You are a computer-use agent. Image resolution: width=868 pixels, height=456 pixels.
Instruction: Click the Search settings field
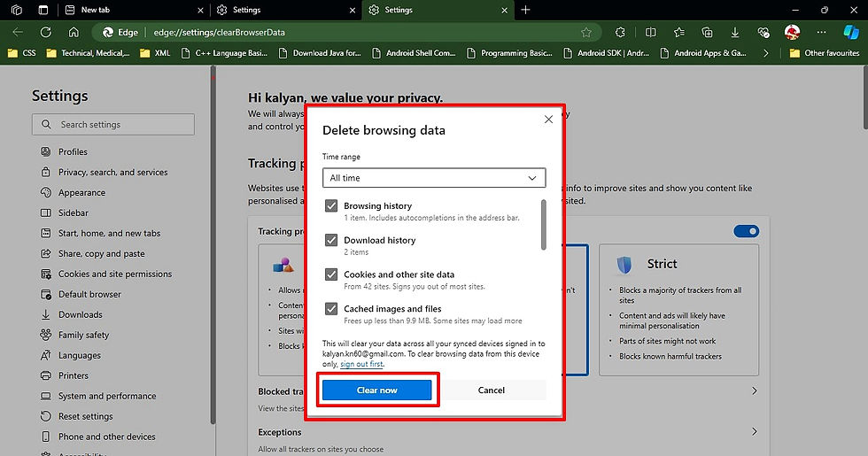pyautogui.click(x=113, y=125)
